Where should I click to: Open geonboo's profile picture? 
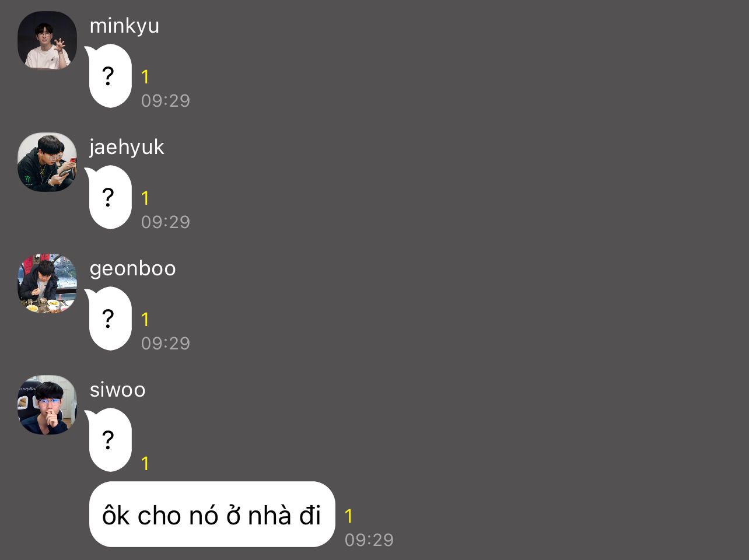(x=47, y=283)
